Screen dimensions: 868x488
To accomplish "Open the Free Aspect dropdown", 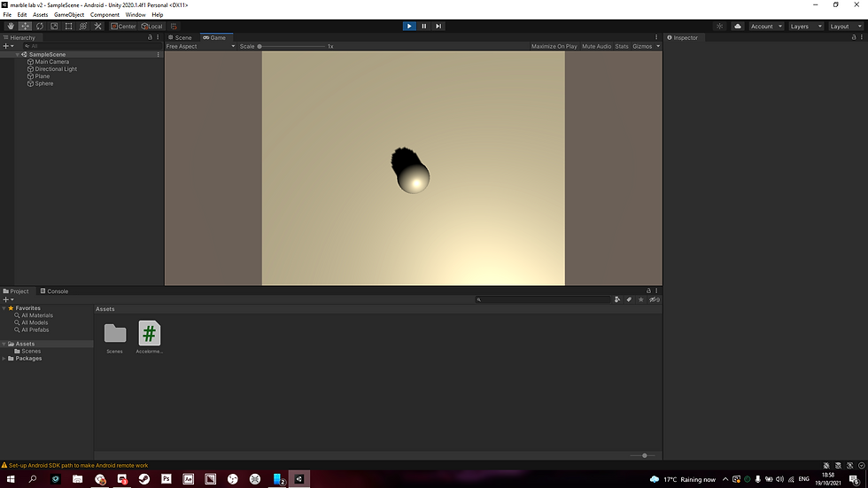I will (200, 46).
